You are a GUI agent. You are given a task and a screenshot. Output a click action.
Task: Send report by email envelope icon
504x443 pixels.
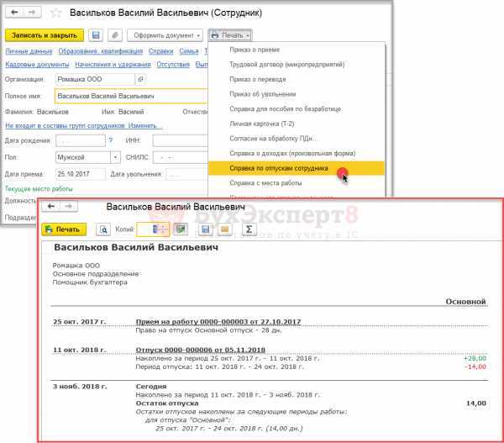click(x=225, y=229)
